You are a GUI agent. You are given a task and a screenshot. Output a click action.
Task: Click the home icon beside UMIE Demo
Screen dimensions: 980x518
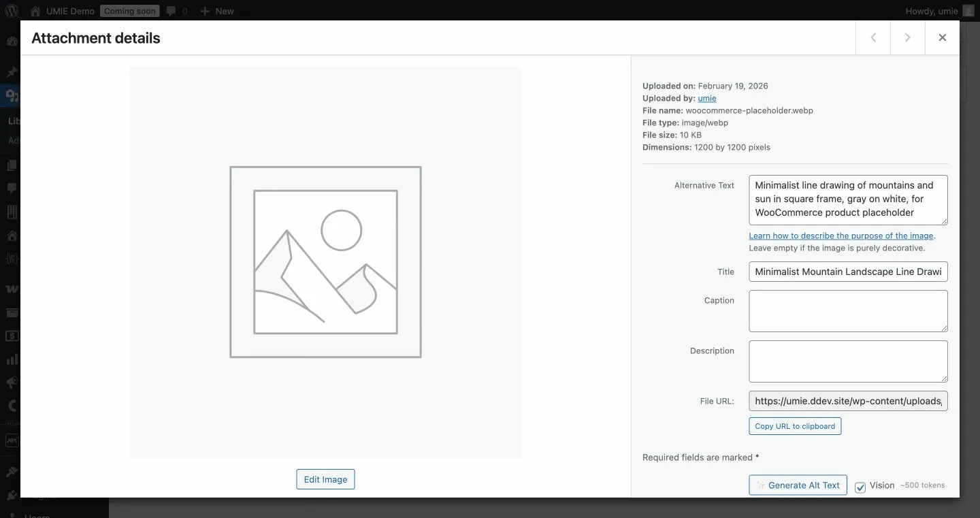click(x=35, y=11)
